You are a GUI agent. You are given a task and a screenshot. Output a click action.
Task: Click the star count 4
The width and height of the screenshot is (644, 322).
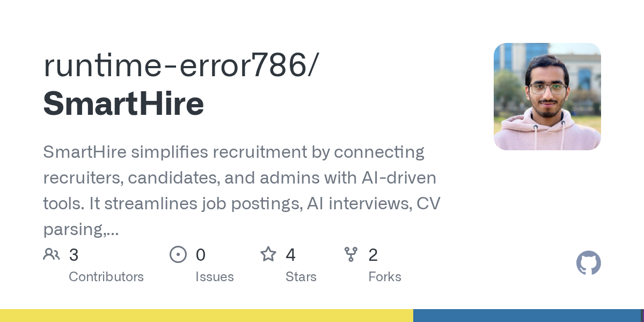290,255
